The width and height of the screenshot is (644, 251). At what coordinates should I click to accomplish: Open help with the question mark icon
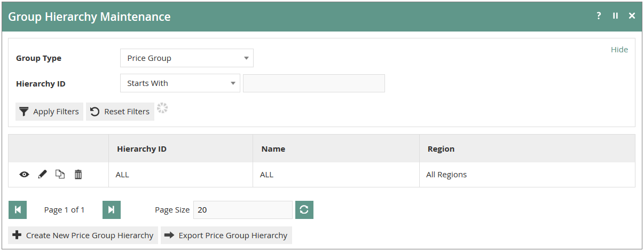599,16
